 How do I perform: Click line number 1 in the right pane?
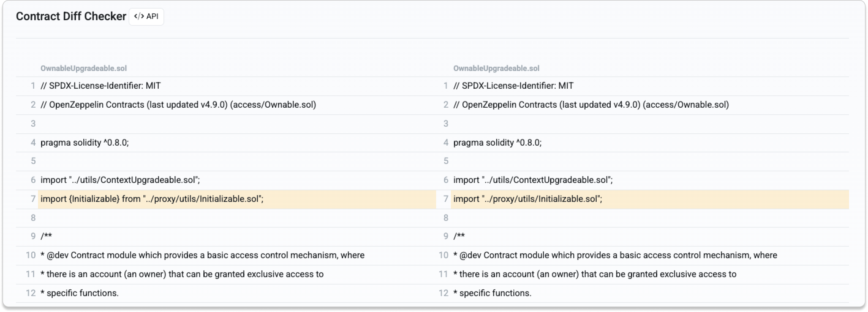[x=445, y=86]
